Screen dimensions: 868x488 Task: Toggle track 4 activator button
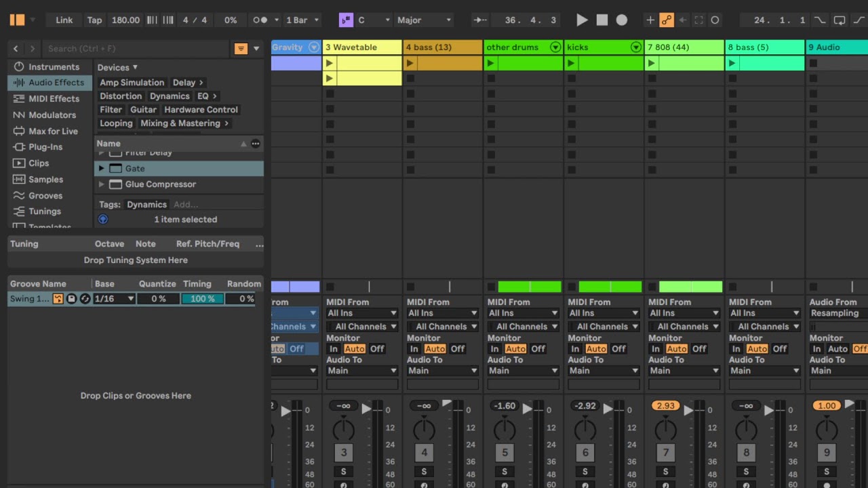pyautogui.click(x=424, y=452)
